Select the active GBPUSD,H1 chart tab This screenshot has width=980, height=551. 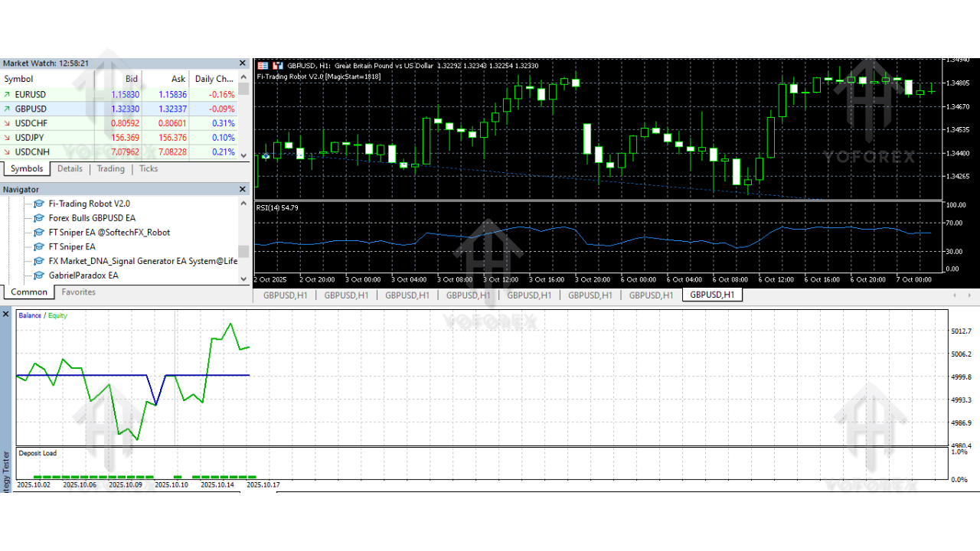(x=711, y=295)
